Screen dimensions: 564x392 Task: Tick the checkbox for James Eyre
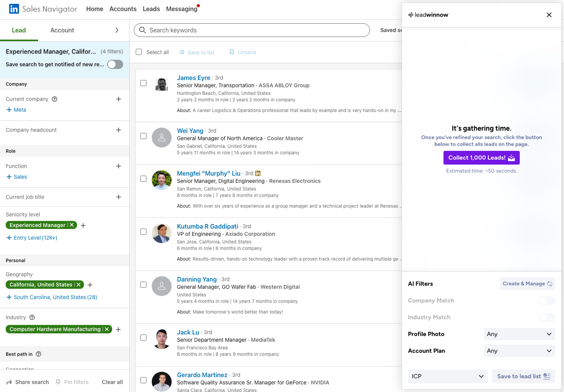(x=143, y=83)
